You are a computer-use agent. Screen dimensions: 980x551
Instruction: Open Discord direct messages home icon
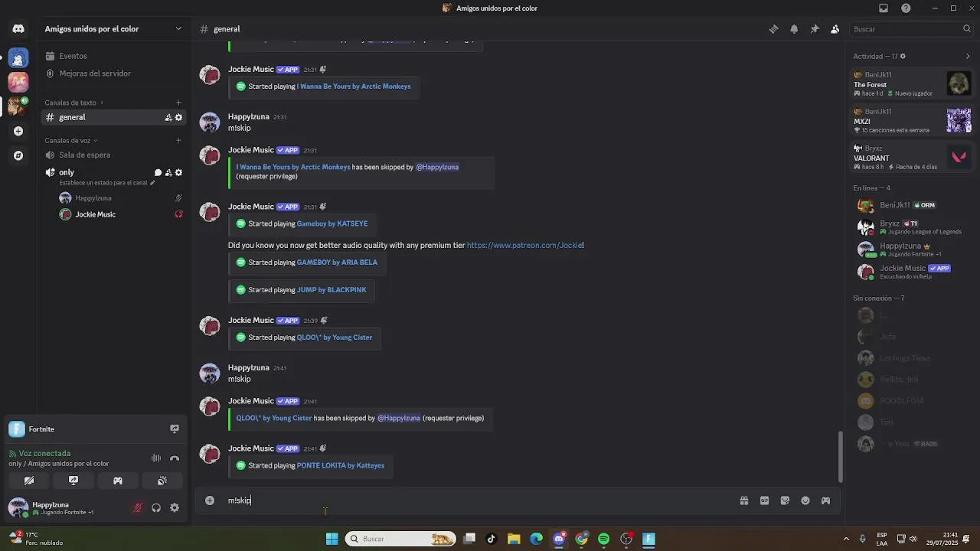click(x=18, y=29)
